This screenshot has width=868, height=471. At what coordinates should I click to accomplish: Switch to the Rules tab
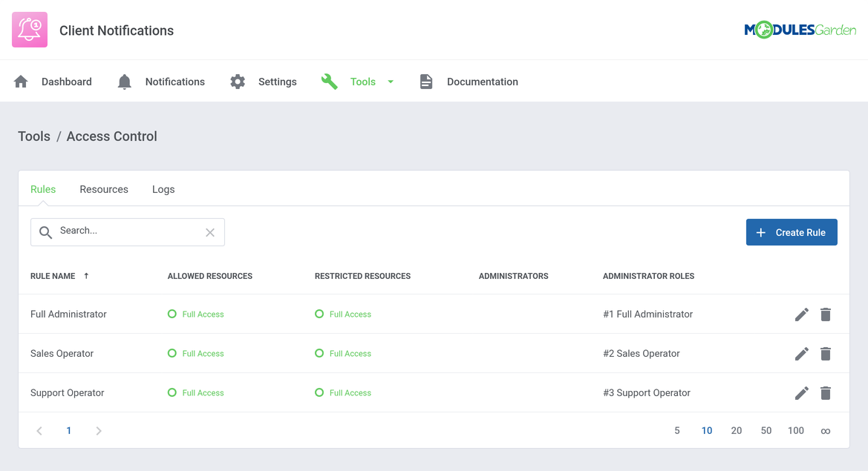(43, 189)
